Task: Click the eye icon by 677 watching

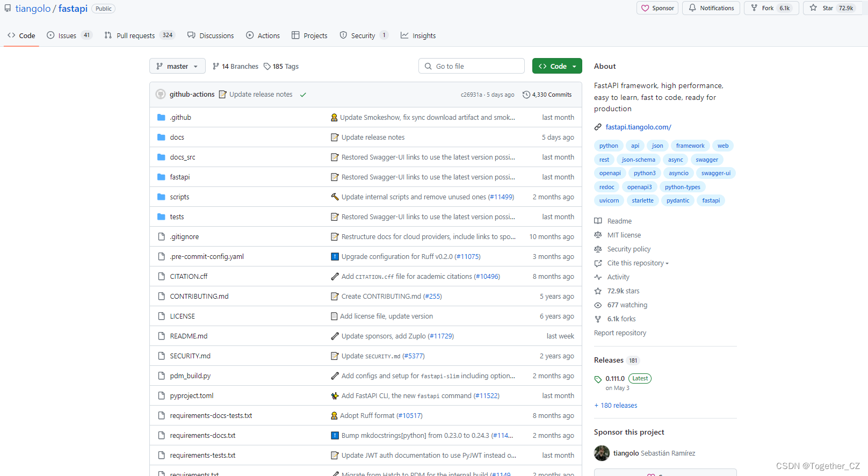Action: click(598, 305)
